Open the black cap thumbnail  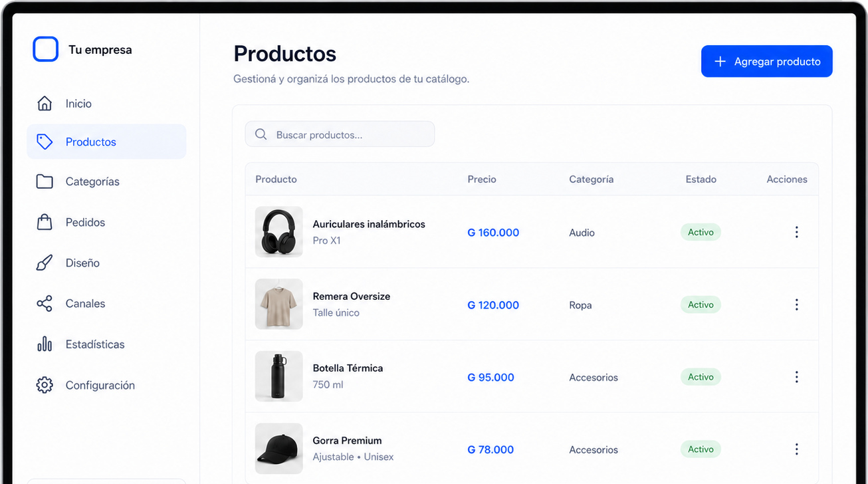coord(278,449)
